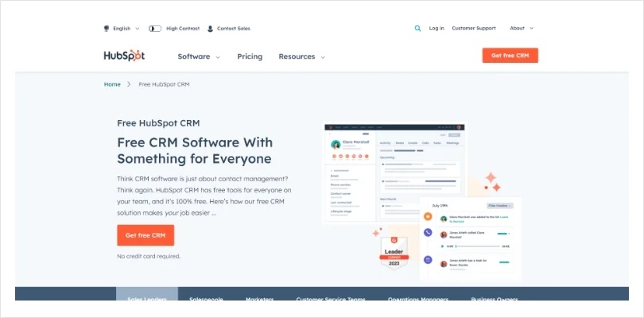
Task: Go to the Pricing page
Action: point(250,56)
